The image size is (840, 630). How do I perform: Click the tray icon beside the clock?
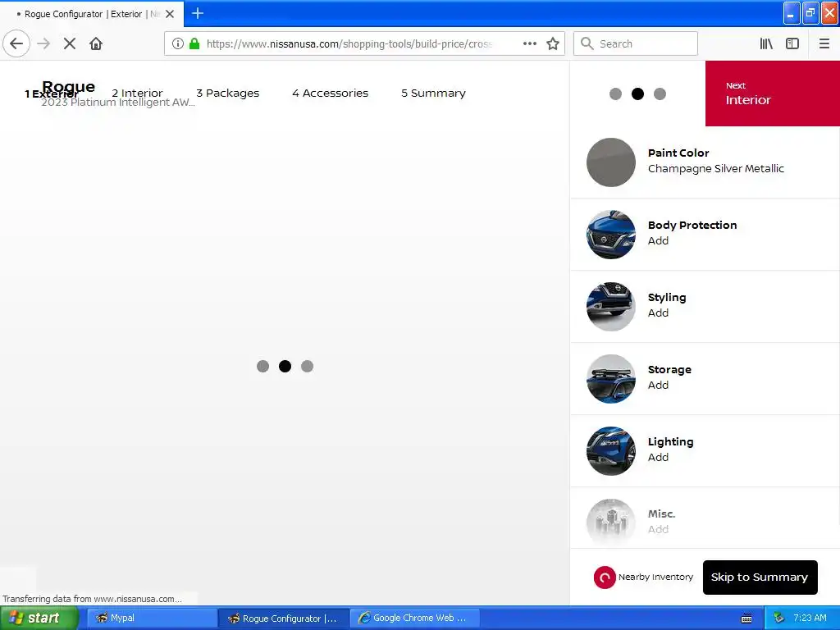[x=779, y=619]
